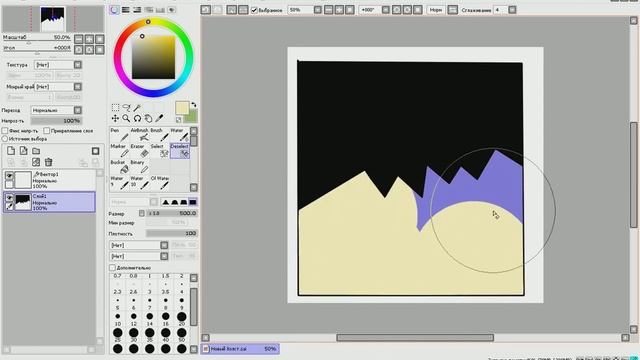Screen dimensions: 640x360
Task: Switch to the 'Новый Холст.sai' document tab
Action: pos(240,349)
